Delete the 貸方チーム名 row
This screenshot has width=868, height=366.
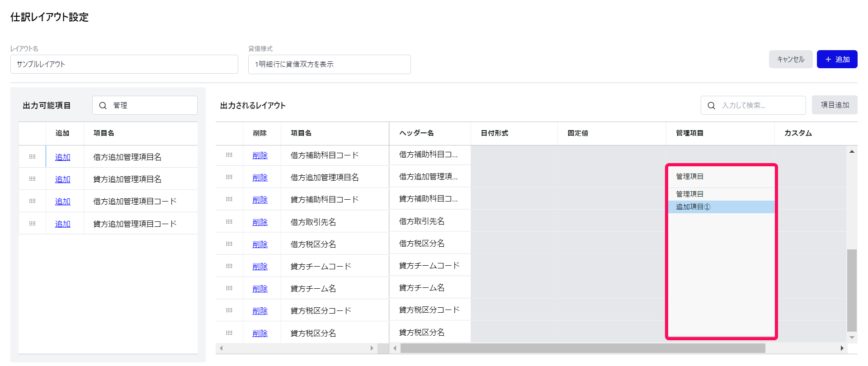260,289
